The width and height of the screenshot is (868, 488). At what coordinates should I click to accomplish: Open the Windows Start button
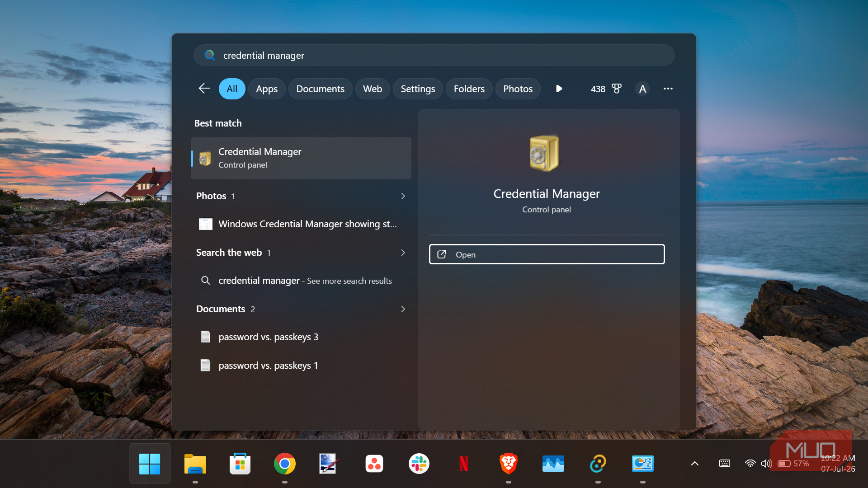pyautogui.click(x=150, y=464)
